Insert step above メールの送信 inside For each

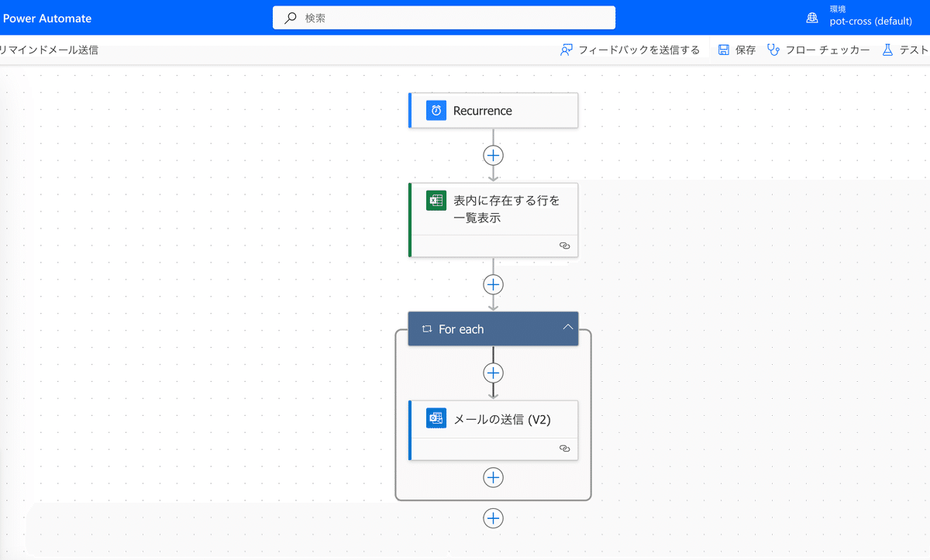click(x=493, y=373)
